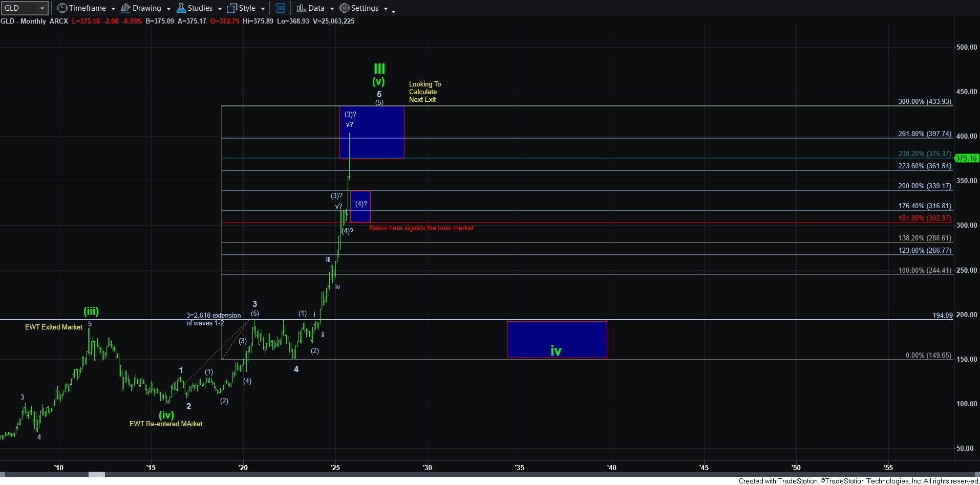Open the Drawing dropdown arrow
Viewport: 980px width, 485px height.
(168, 9)
